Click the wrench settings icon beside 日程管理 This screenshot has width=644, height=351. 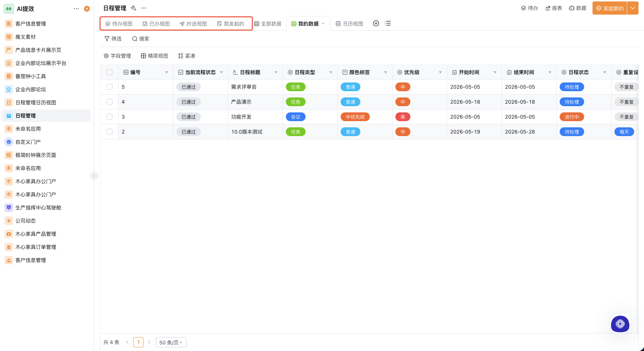point(134,8)
